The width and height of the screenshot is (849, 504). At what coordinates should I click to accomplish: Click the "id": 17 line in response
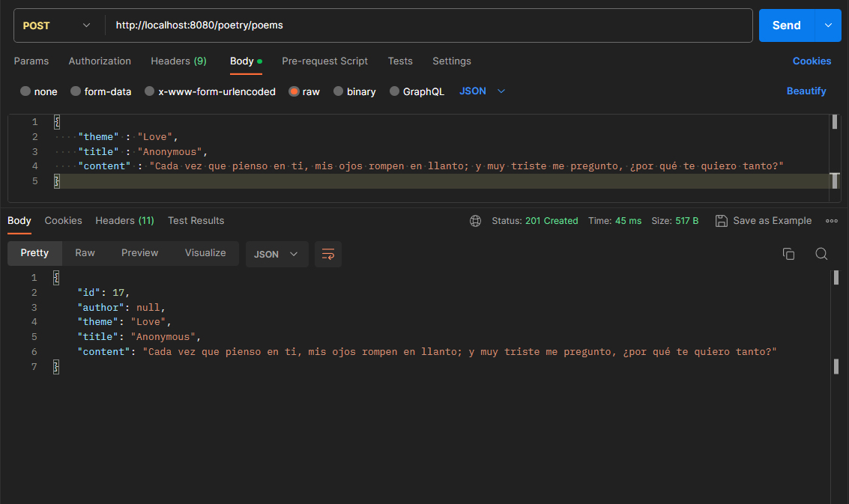[103, 293]
